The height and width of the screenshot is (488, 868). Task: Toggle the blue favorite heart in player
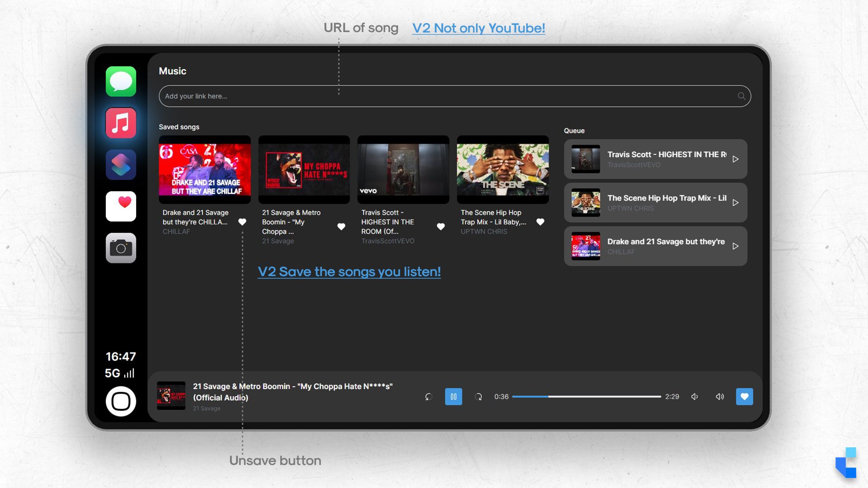744,397
